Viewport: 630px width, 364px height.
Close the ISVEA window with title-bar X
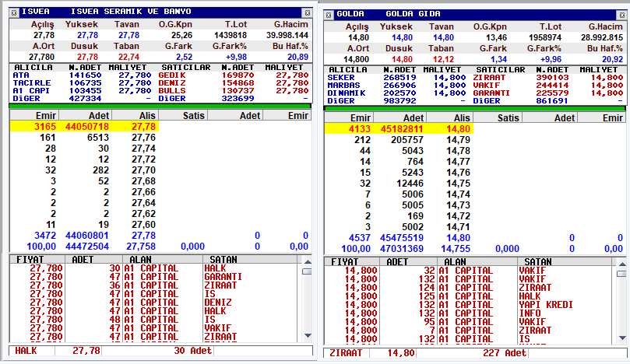[x=308, y=12]
